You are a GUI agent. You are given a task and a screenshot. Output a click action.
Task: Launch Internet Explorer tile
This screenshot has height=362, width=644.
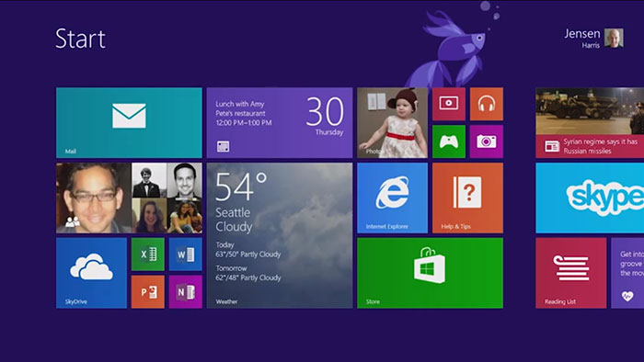(392, 198)
